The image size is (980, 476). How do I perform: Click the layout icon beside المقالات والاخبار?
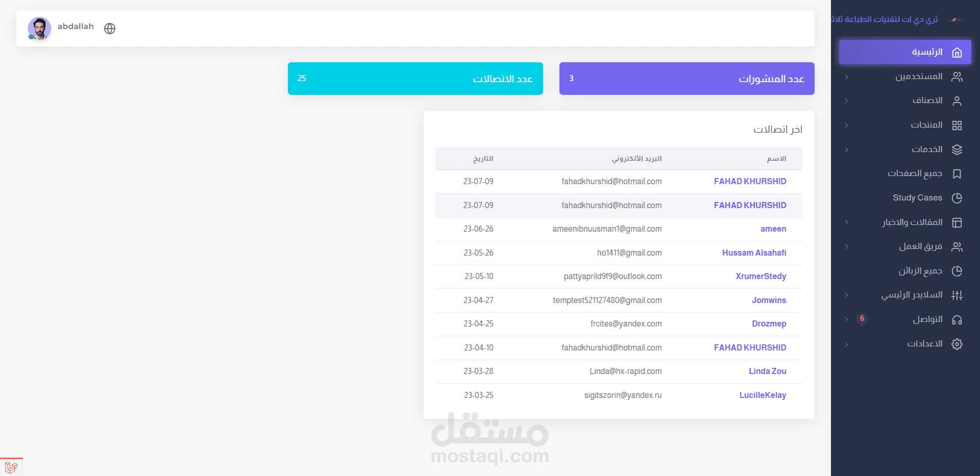(957, 222)
